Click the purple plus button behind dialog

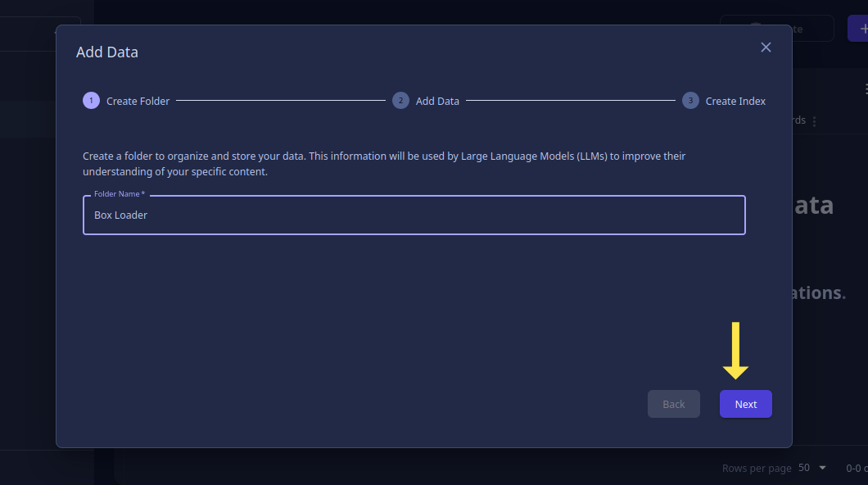tap(858, 28)
